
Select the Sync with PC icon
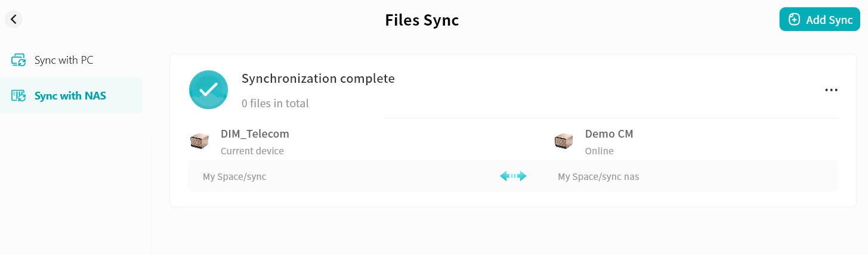18,60
